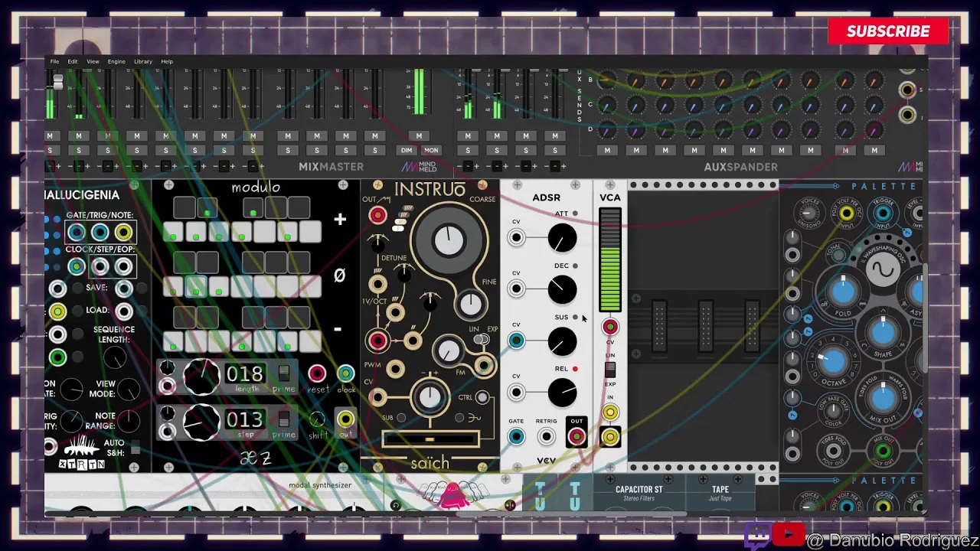Click the Instruo COARSE tuning knob
The height and width of the screenshot is (551, 980).
[x=449, y=241]
